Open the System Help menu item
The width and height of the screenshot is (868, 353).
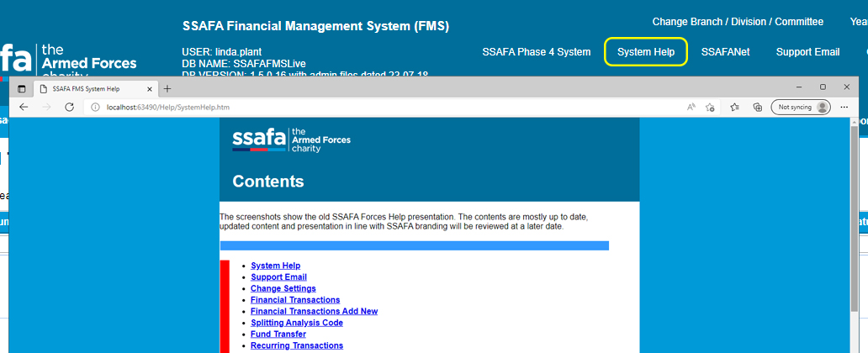point(645,52)
